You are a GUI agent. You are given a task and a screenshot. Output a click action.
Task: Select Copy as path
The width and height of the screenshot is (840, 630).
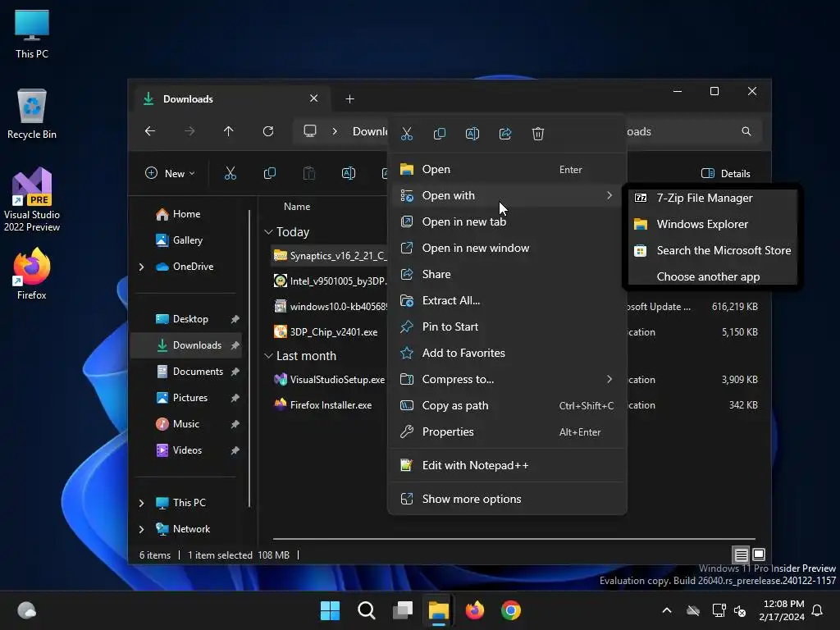(x=507, y=405)
